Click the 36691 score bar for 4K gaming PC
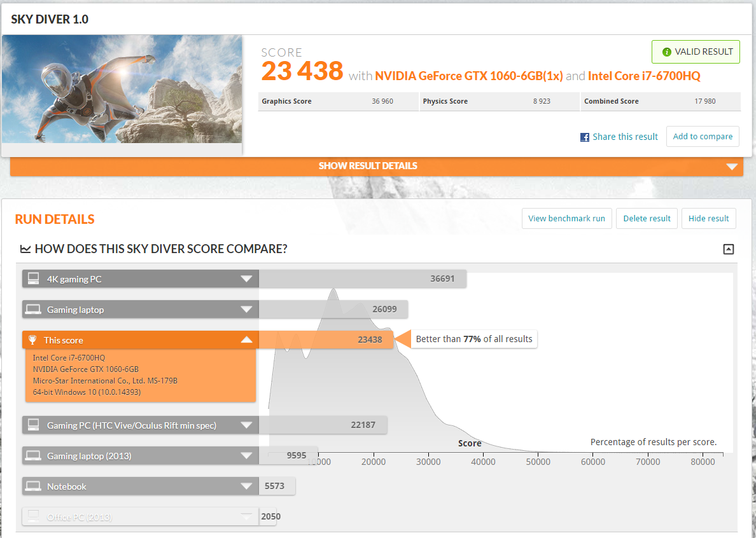Screen dimensions: 756x538 [363, 279]
